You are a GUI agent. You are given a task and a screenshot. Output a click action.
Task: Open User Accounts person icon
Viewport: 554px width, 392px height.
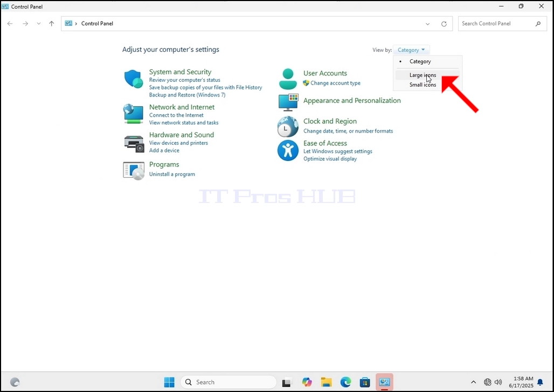(x=288, y=79)
